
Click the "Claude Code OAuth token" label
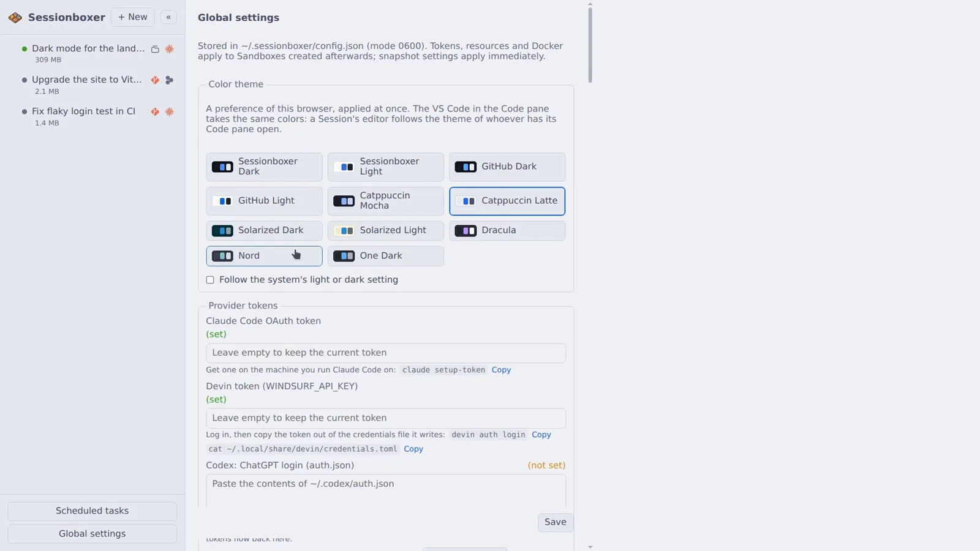pyautogui.click(x=263, y=321)
